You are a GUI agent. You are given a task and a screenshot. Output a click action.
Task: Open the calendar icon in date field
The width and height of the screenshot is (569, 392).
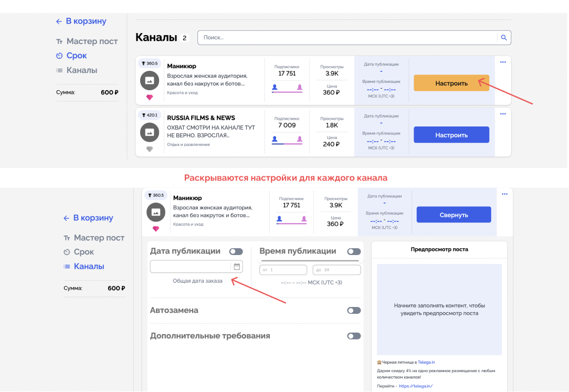click(237, 267)
